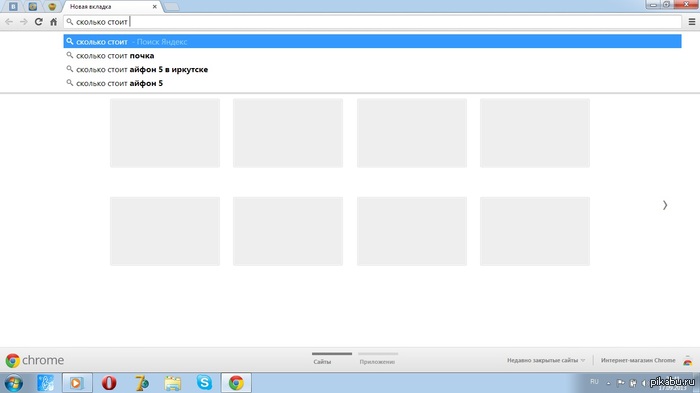Click inside the address bar field
700x393 pixels.
tap(372, 21)
